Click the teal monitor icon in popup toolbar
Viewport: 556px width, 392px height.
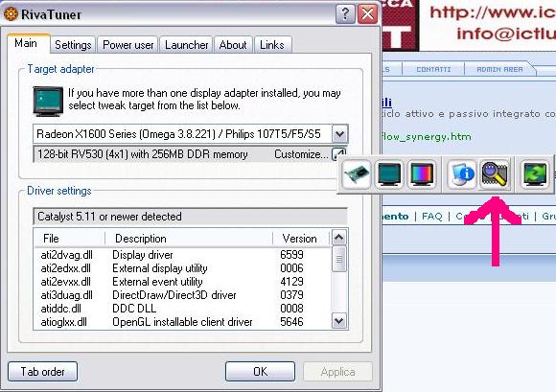(389, 174)
